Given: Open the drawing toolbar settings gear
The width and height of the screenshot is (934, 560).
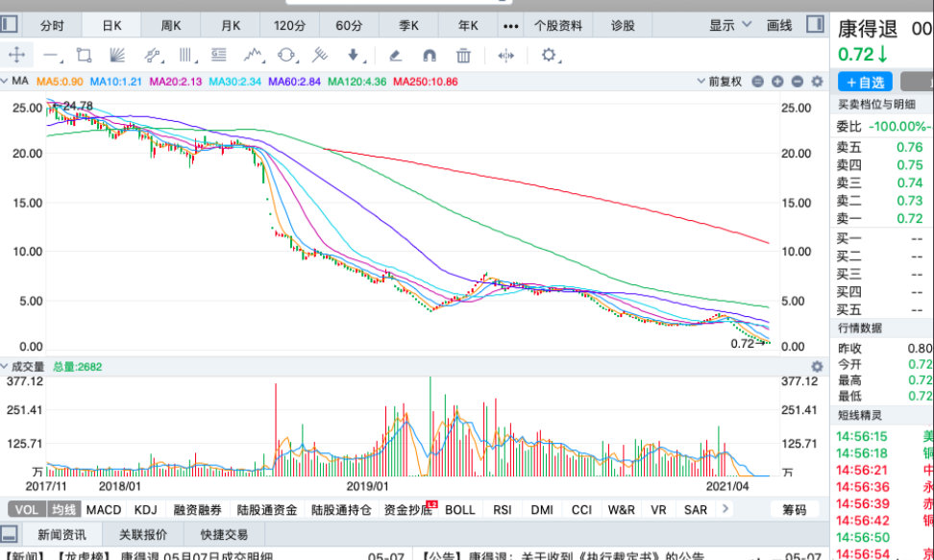Looking at the screenshot, I should tap(548, 56).
